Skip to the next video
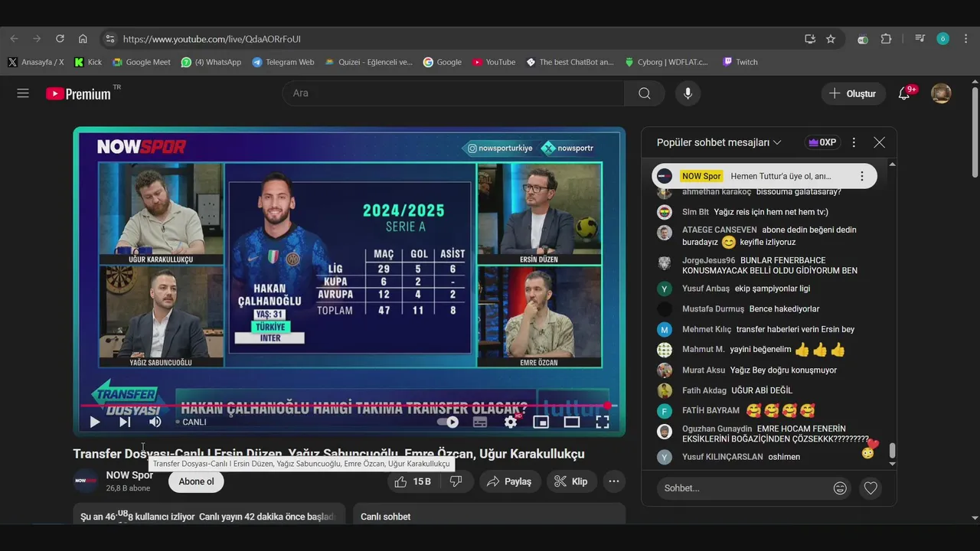980x551 pixels. click(x=125, y=422)
